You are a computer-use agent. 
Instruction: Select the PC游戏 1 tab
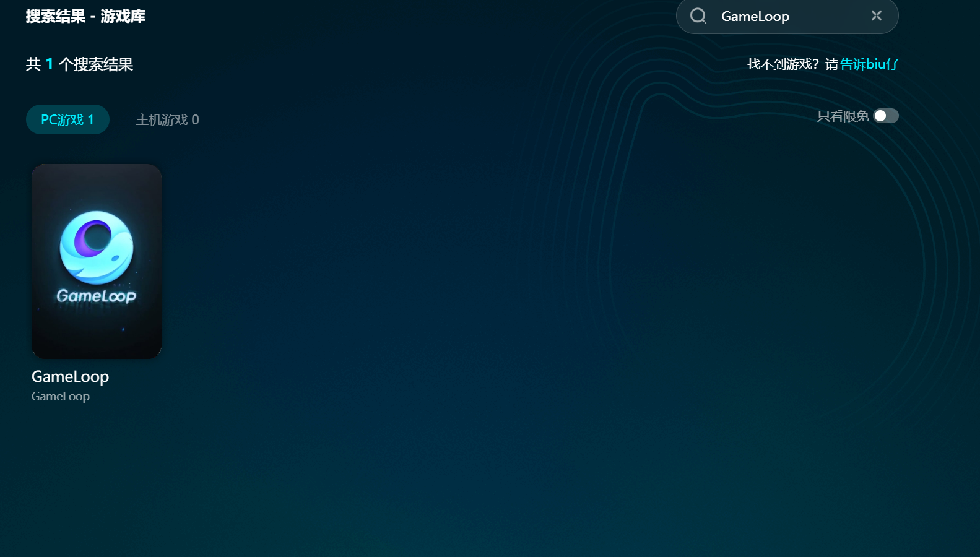[x=67, y=119]
